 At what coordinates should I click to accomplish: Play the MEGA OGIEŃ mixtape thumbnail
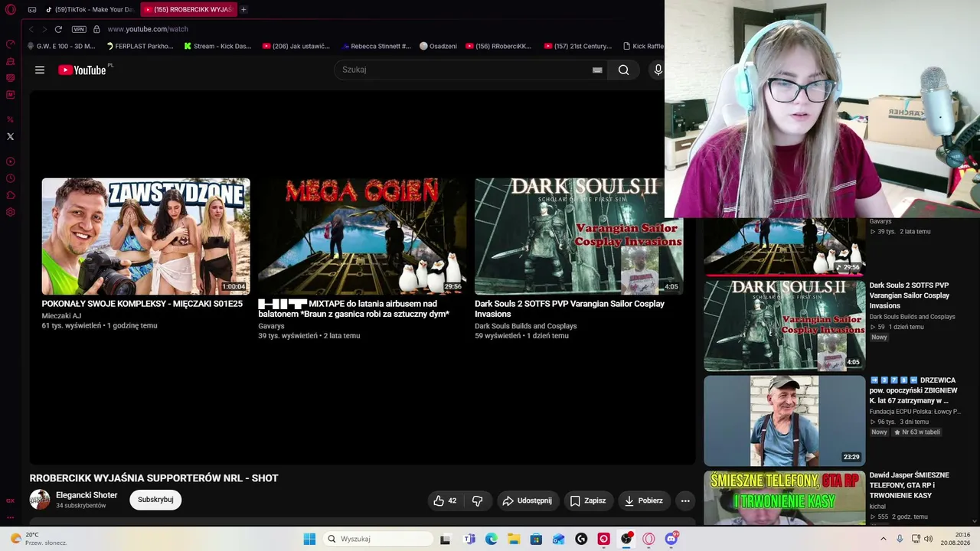coord(362,236)
